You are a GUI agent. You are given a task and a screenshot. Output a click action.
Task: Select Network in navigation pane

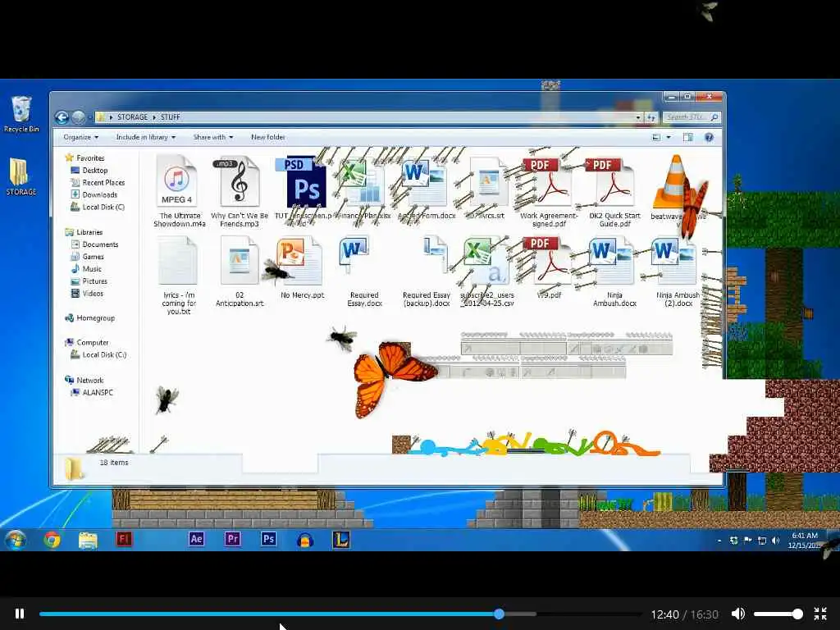(89, 381)
